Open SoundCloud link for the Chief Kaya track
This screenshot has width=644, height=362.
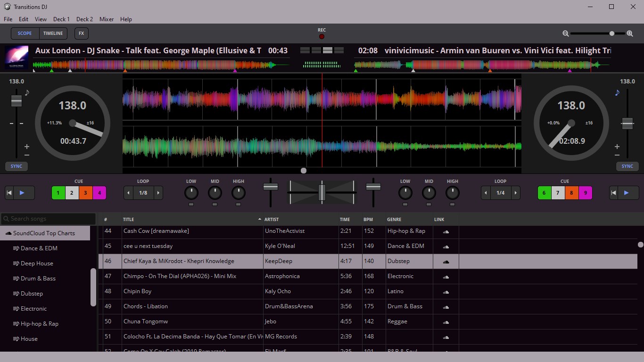tap(446, 261)
